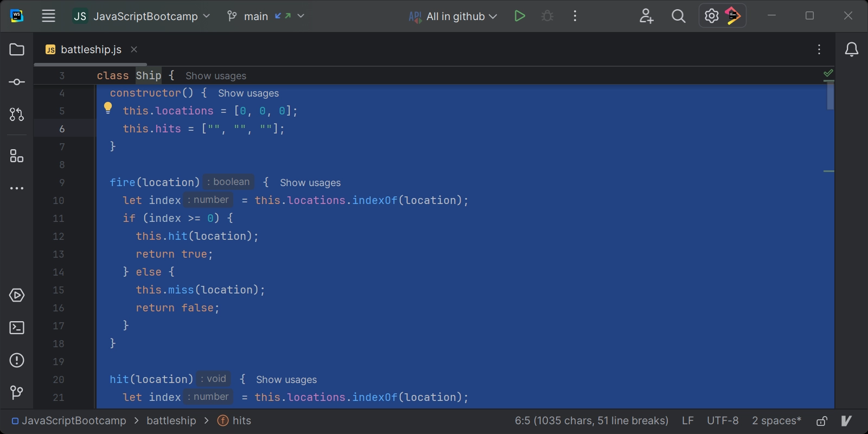Viewport: 868px width, 434px height.
Task: Click chevron after JavaScriptBootcamp breadcrumb
Action: 136,420
